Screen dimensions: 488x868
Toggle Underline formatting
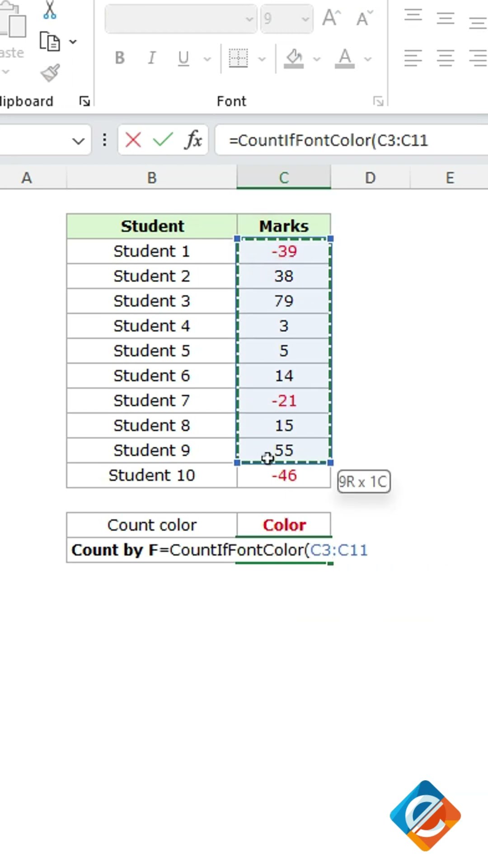pyautogui.click(x=183, y=58)
